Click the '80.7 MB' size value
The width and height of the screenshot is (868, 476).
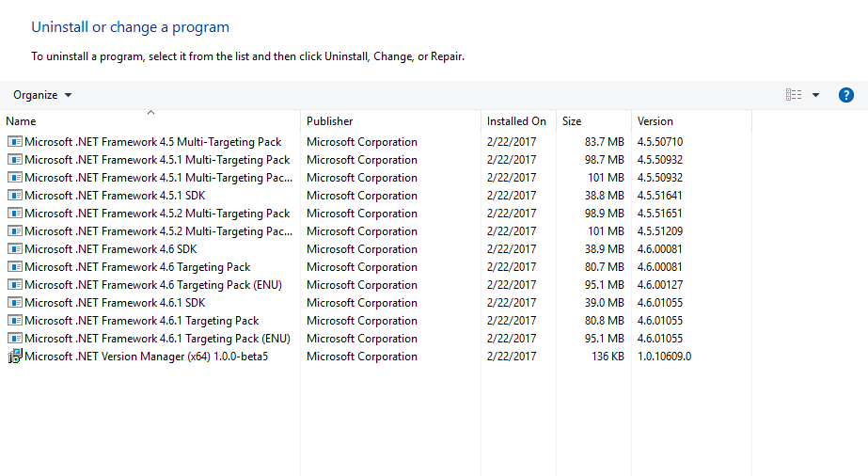(x=604, y=267)
